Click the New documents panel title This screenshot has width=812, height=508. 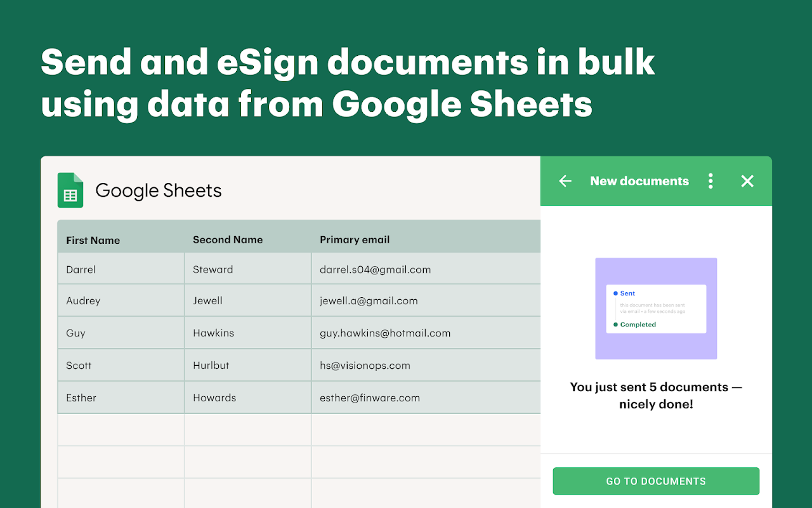pyautogui.click(x=639, y=181)
